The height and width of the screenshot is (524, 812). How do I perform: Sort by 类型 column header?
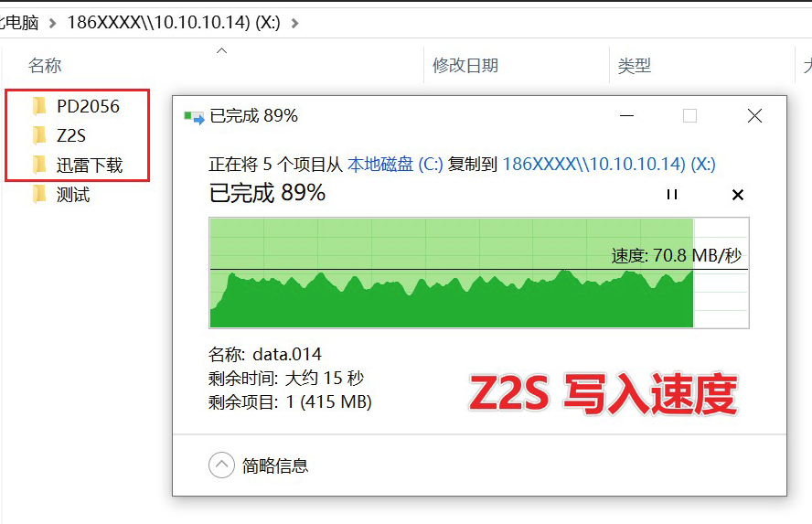click(635, 65)
